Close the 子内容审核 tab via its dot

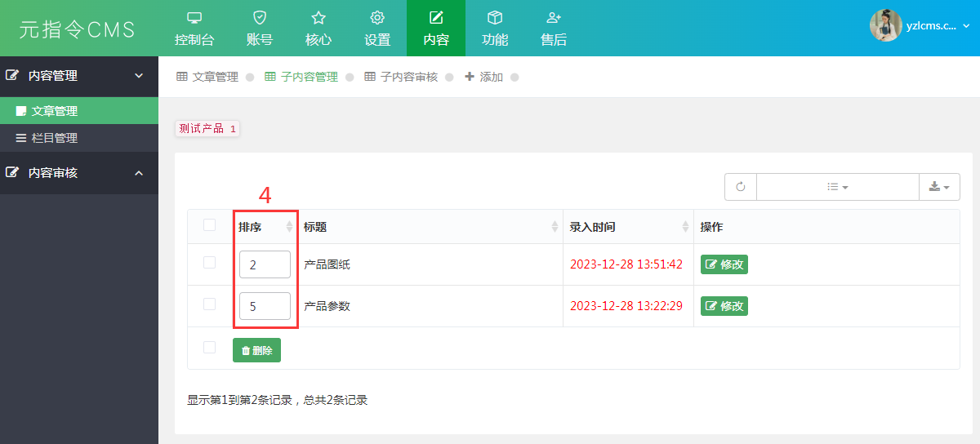449,78
